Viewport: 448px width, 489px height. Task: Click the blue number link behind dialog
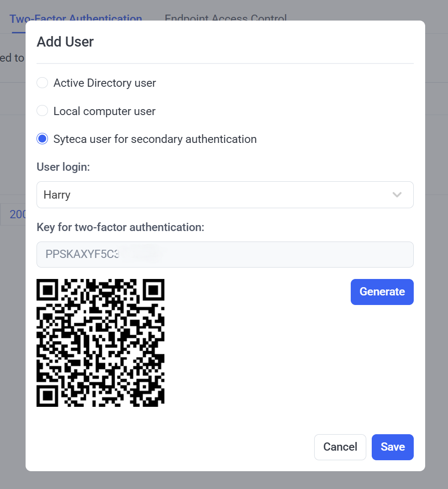click(17, 214)
